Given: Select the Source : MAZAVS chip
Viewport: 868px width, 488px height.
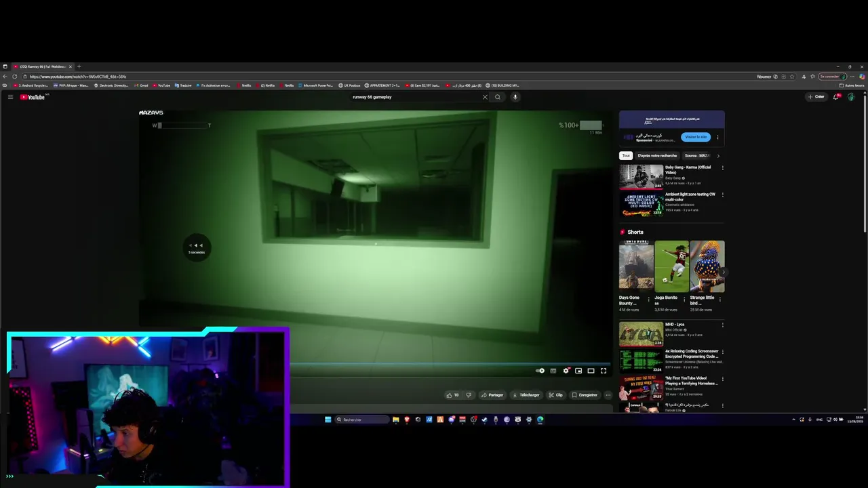Looking at the screenshot, I should click(x=696, y=156).
